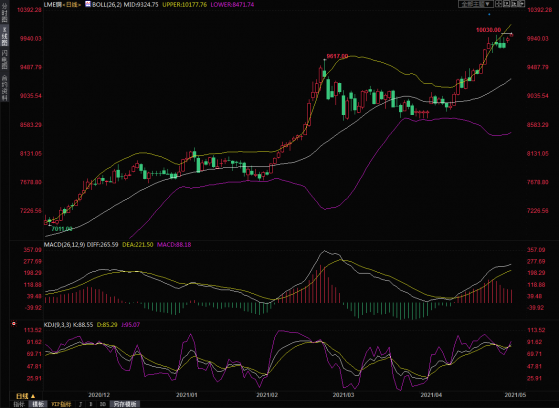Click the BOLL indicator icon in header

coord(88,4)
